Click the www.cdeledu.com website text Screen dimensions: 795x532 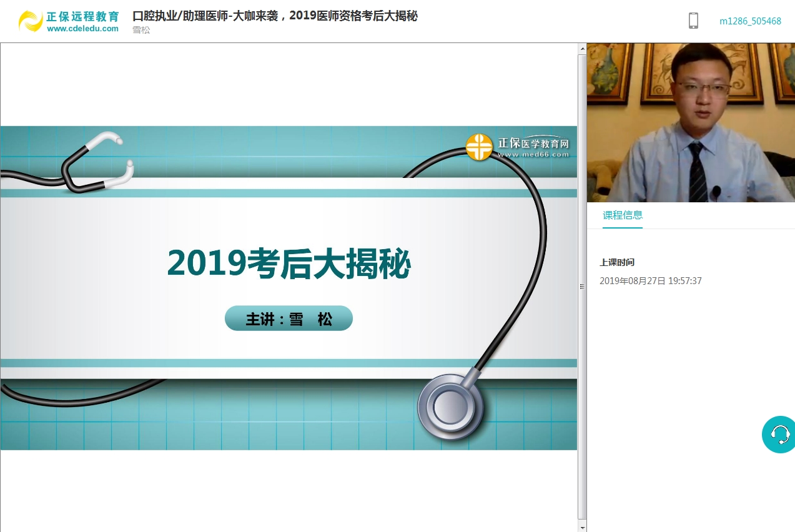82,29
